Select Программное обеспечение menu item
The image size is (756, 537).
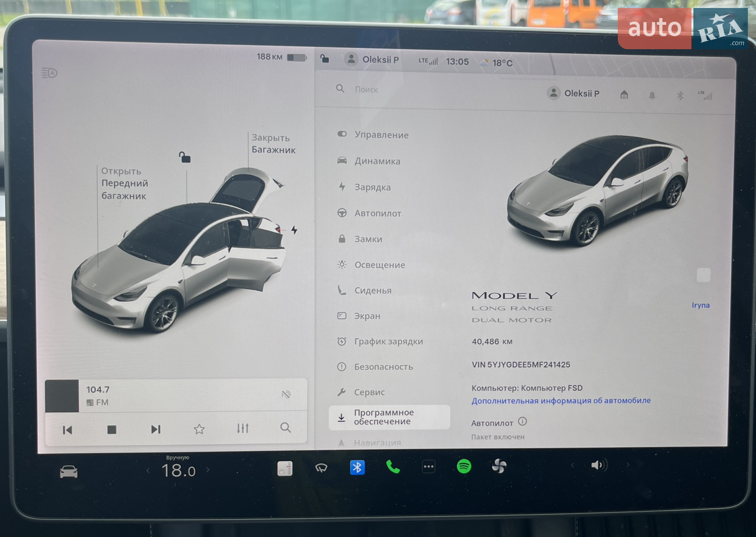[389, 417]
